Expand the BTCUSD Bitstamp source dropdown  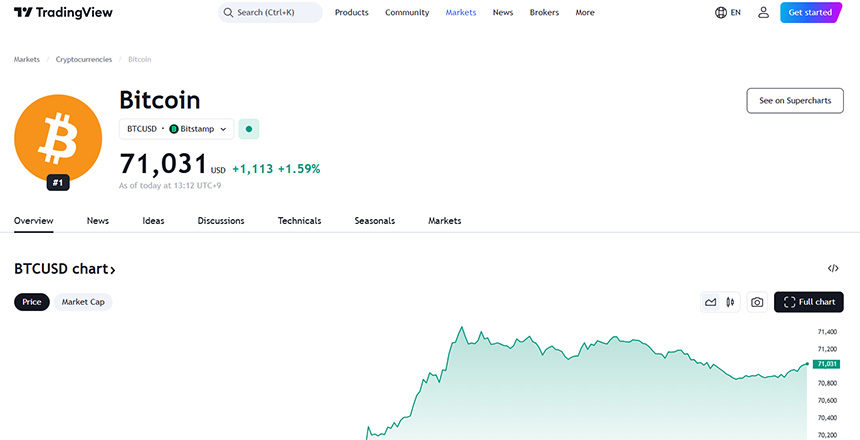[177, 129]
